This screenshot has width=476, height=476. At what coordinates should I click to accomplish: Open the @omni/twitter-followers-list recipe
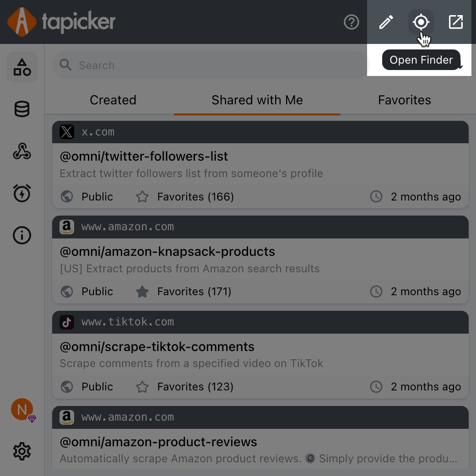pos(144,157)
